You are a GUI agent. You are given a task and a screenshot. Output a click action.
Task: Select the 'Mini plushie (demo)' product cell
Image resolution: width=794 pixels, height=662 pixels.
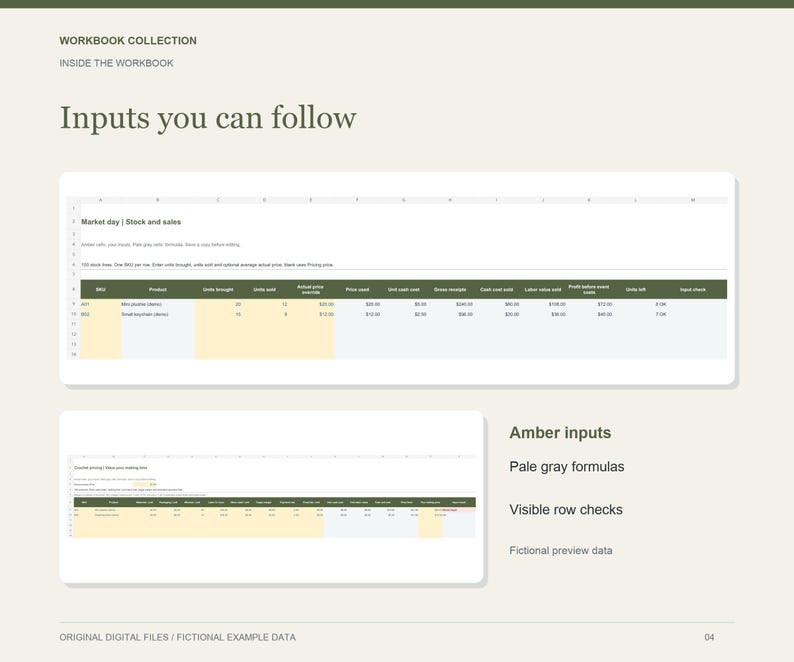point(158,304)
